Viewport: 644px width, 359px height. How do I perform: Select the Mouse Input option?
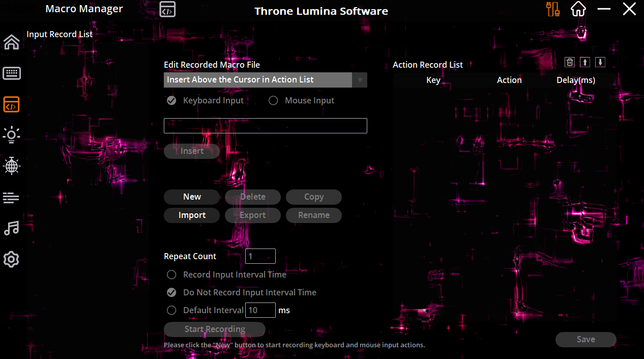point(301,101)
